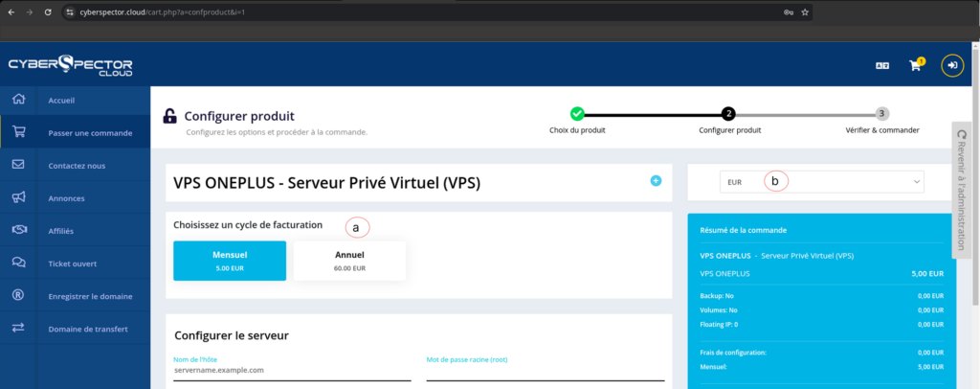Expand product details with plus icon
The height and width of the screenshot is (389, 980).
[x=656, y=181]
